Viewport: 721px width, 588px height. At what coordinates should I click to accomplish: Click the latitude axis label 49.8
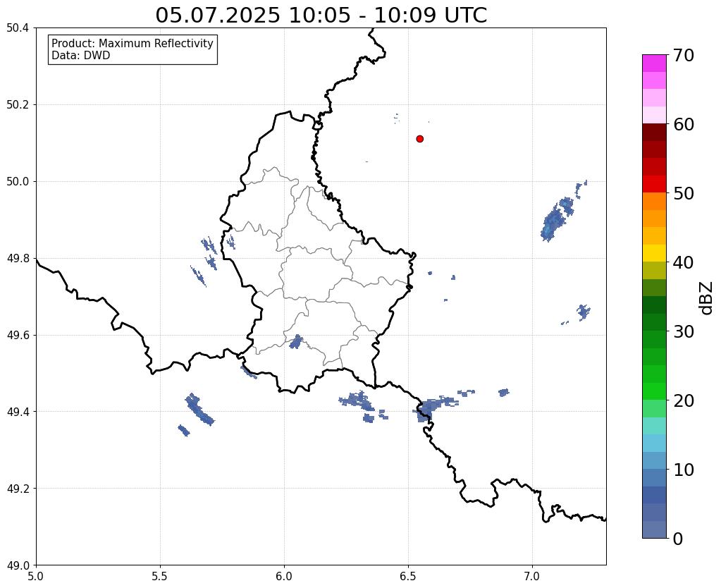(18, 258)
